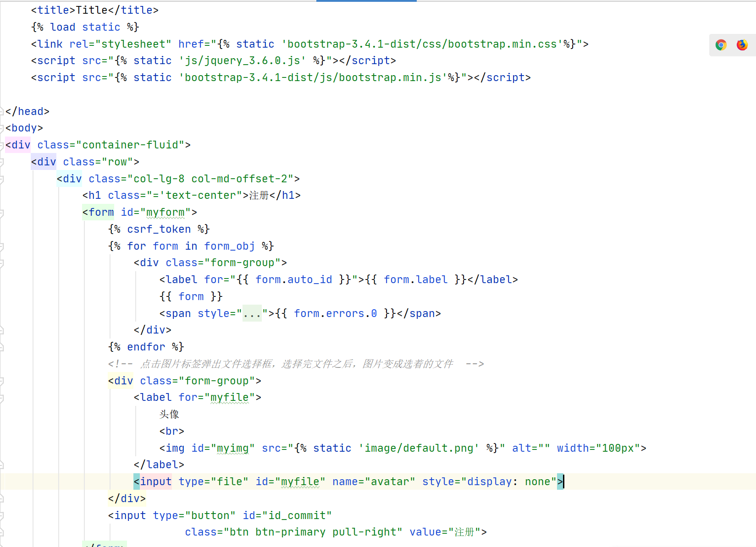Screen dimensions: 756x547
Task: Click the name="avatar" attribute
Action: tap(374, 481)
